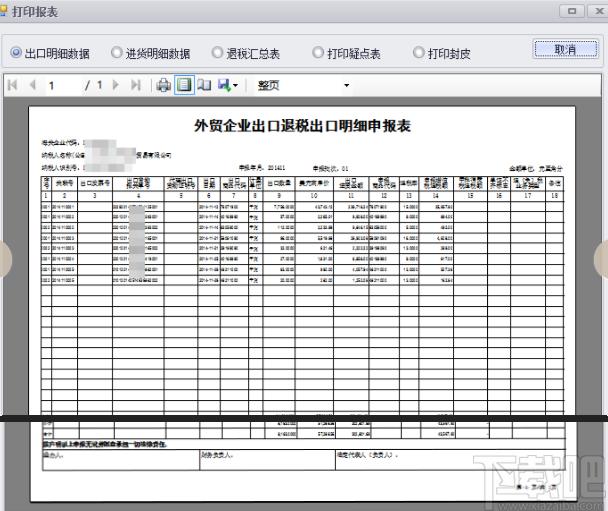608x511 pixels.
Task: Go to the first page of report
Action: click(12, 85)
